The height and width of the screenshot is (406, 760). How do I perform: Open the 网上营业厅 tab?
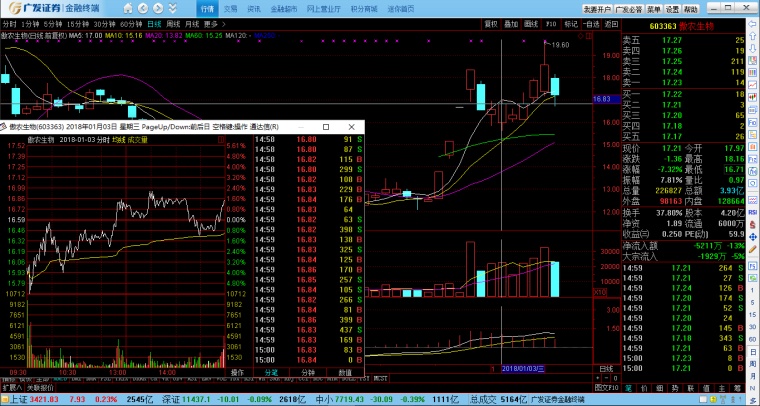pos(324,9)
